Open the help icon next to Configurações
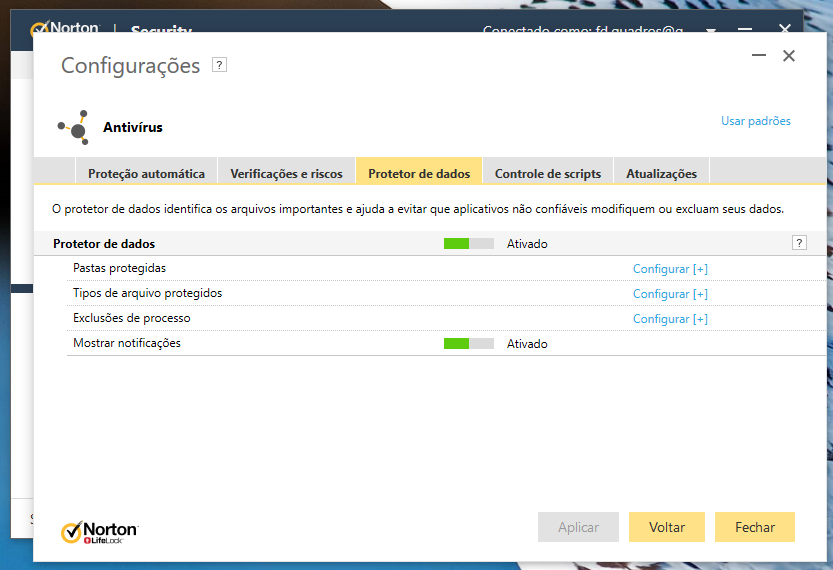Viewport: 833px width, 570px height. point(219,65)
